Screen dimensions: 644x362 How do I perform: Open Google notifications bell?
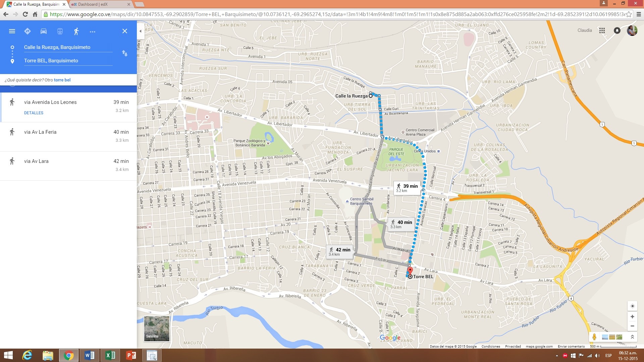coord(617,31)
